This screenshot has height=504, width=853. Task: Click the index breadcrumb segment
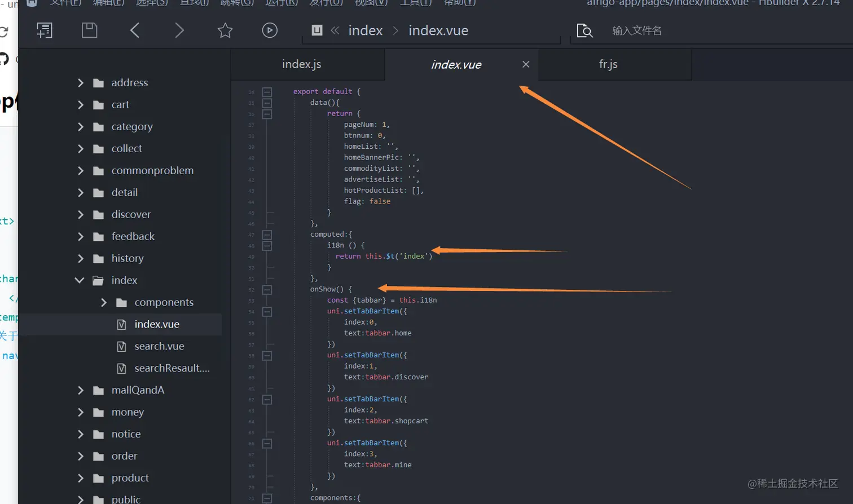365,30
